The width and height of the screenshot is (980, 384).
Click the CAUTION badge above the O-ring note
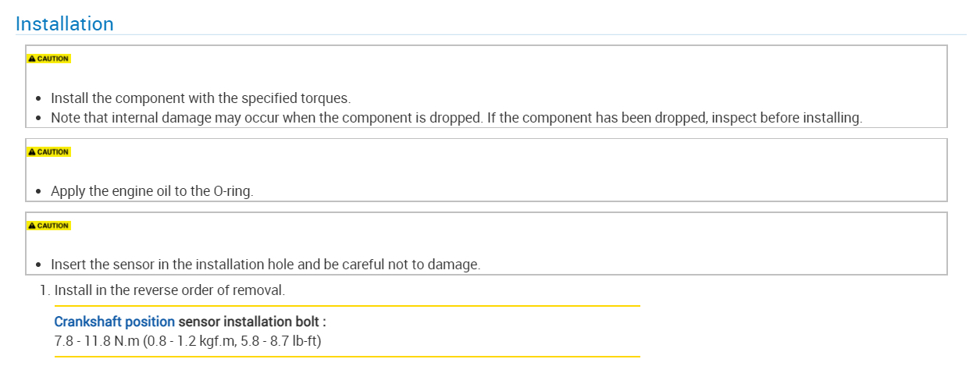click(x=48, y=152)
